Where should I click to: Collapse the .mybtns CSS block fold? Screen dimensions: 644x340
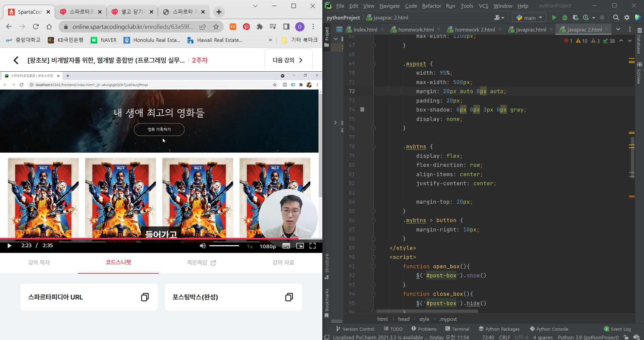point(373,147)
